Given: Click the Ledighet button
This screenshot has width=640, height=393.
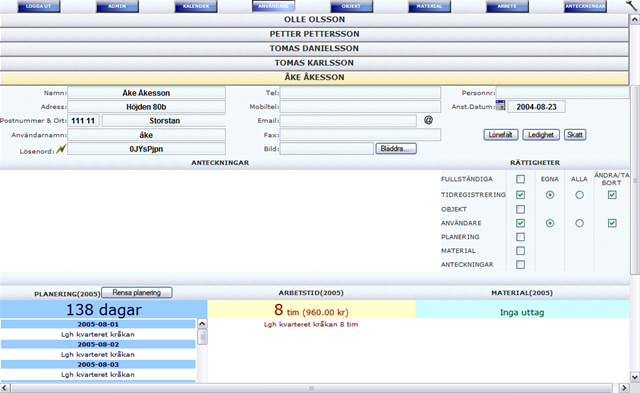Looking at the screenshot, I should (541, 135).
